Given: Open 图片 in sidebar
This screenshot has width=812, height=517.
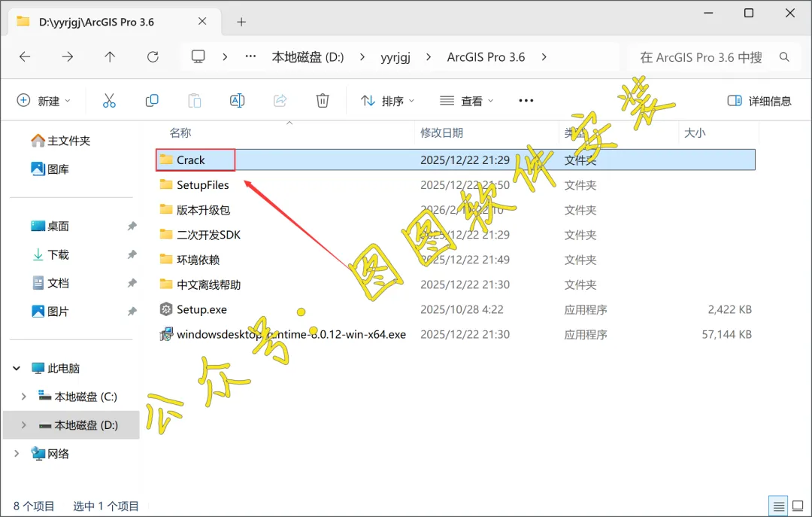Looking at the screenshot, I should pos(51,312).
